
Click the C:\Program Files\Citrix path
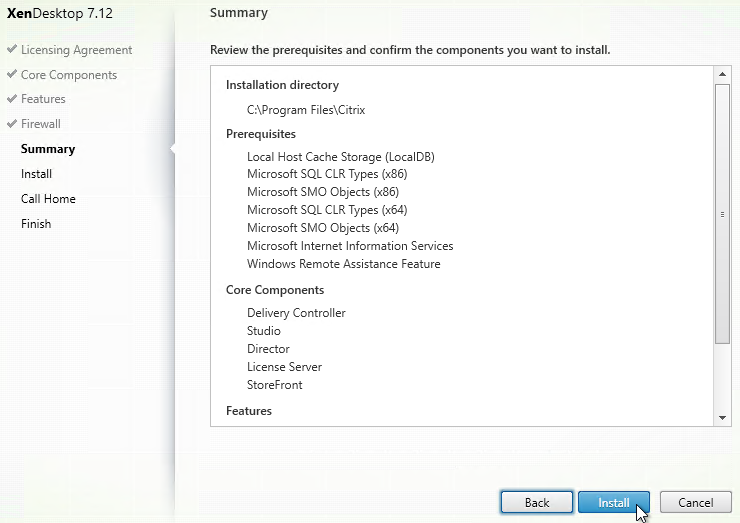[x=306, y=110]
